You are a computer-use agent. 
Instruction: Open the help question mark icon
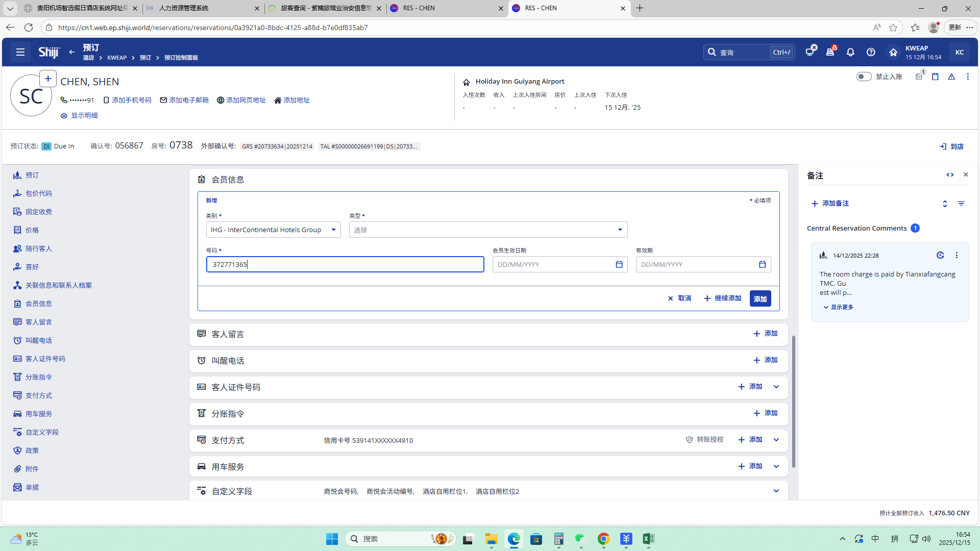[x=871, y=52]
